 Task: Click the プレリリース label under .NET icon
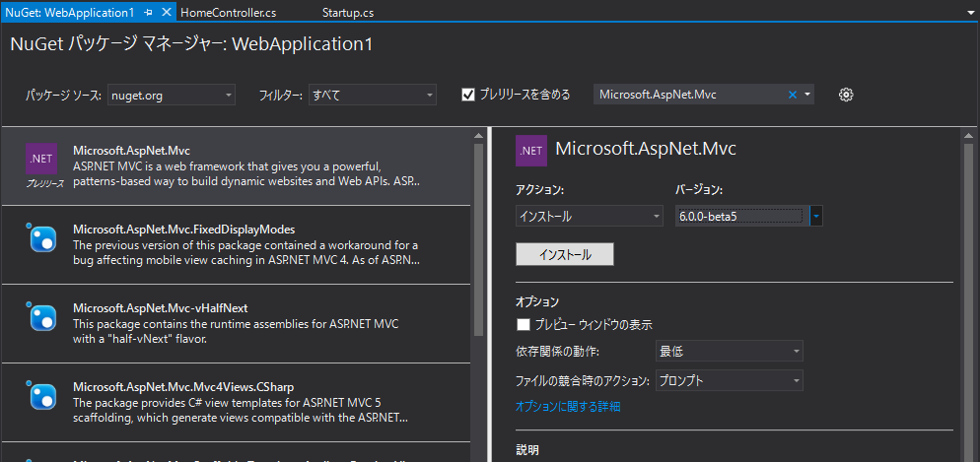pos(45,184)
